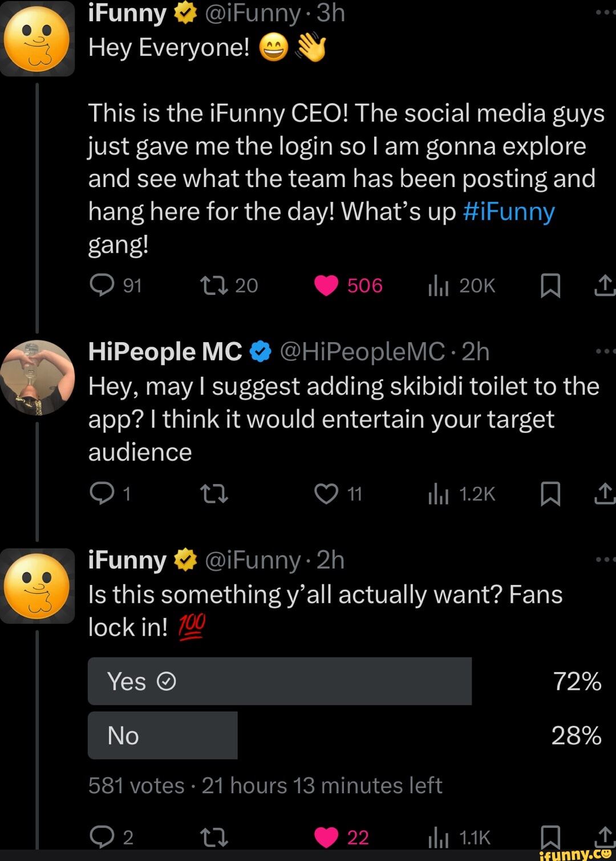The image size is (616, 861).
Task: Vote No in the iFunny poll
Action: [x=163, y=735]
